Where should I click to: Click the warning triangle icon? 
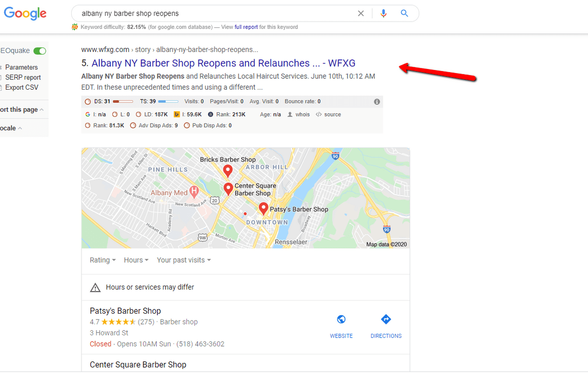click(95, 287)
